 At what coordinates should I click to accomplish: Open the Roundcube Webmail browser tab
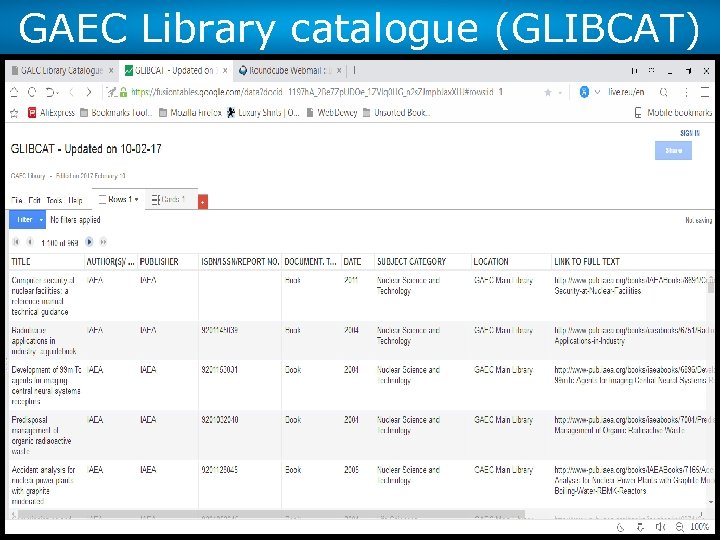click(287, 71)
